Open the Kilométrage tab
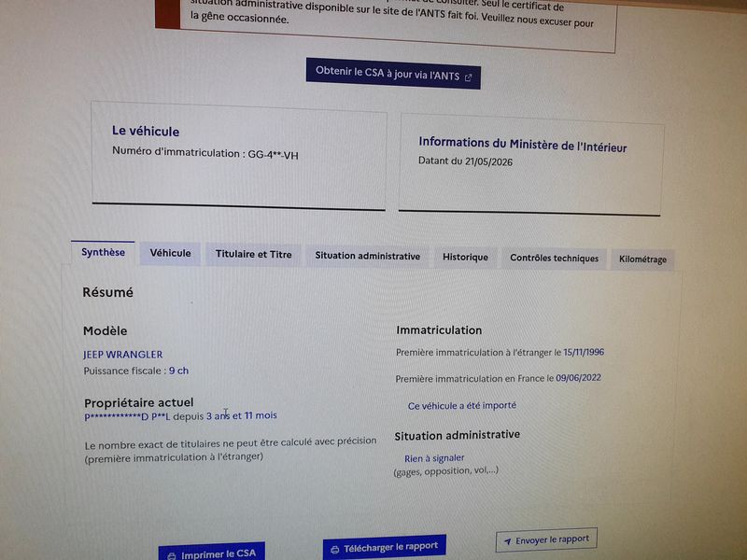The height and width of the screenshot is (560, 747). point(642,260)
